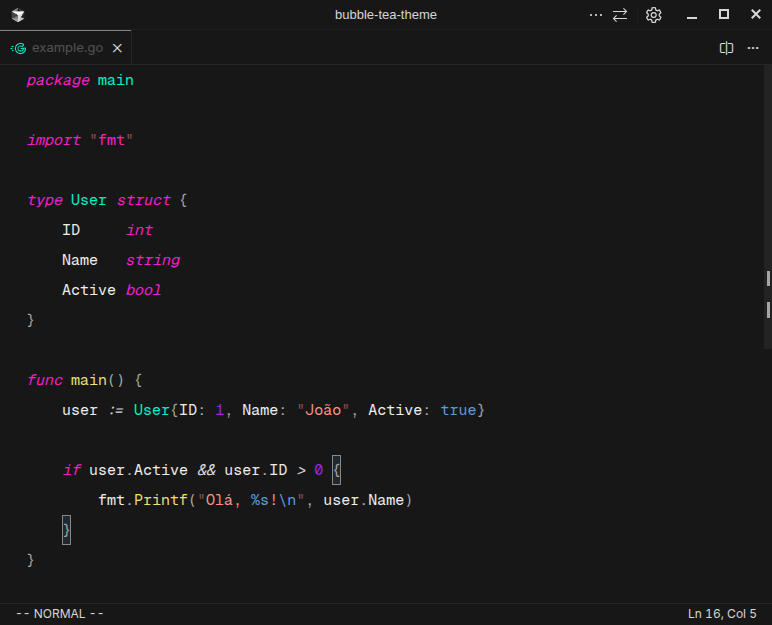Close the example.go tab
This screenshot has height=625, width=772.
click(117, 48)
